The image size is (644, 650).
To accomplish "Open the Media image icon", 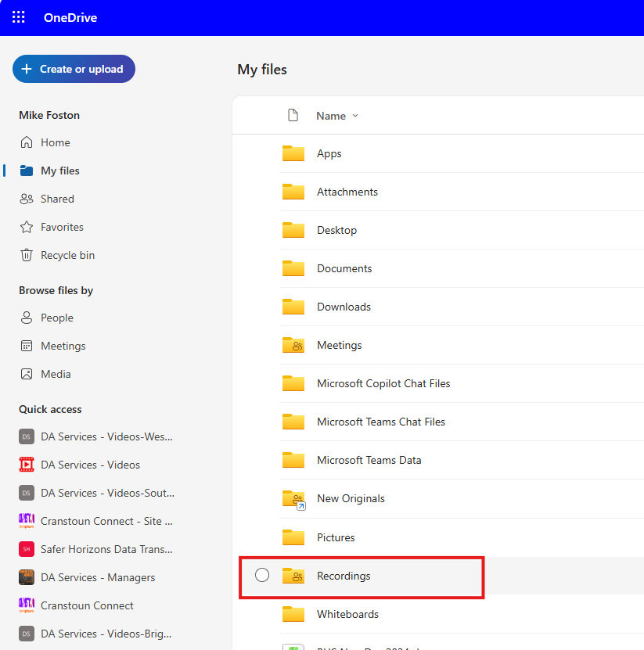I will pos(27,374).
